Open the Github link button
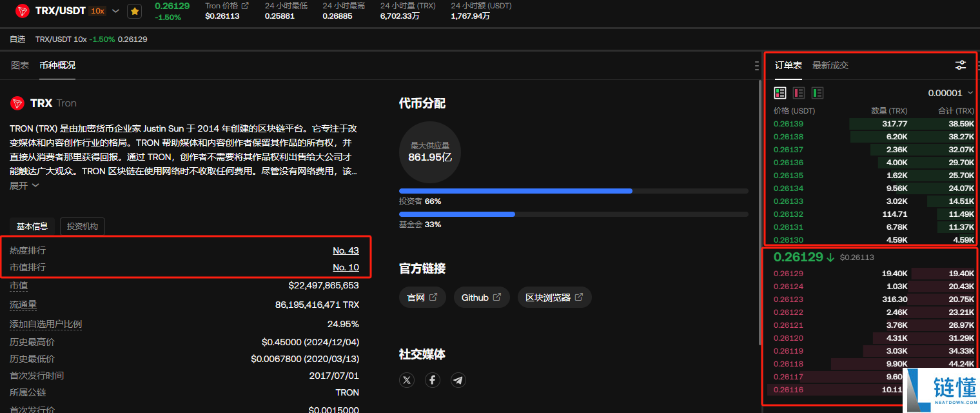This screenshot has width=980, height=413. pos(482,297)
